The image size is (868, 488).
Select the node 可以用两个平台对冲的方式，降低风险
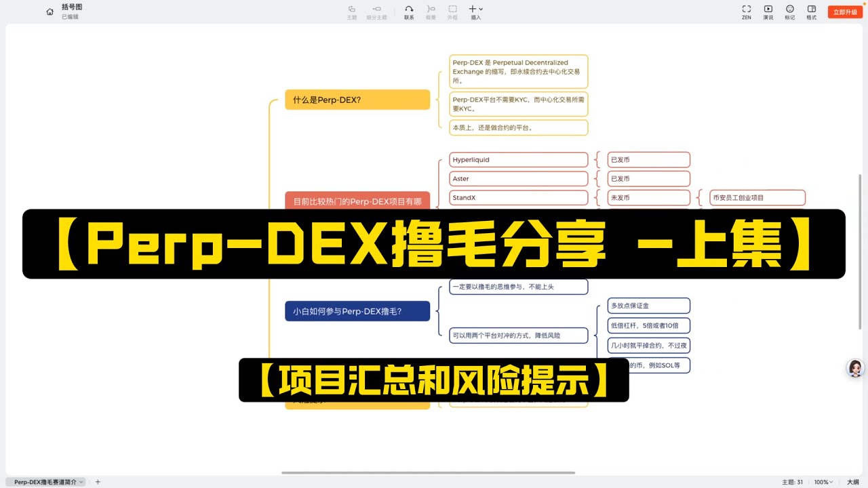coord(519,335)
